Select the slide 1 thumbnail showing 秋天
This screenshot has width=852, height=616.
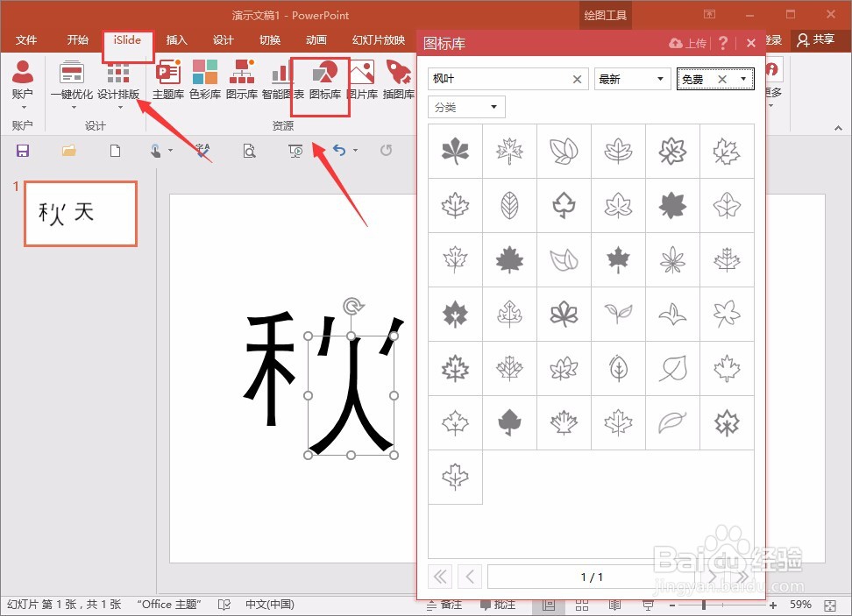click(x=81, y=213)
